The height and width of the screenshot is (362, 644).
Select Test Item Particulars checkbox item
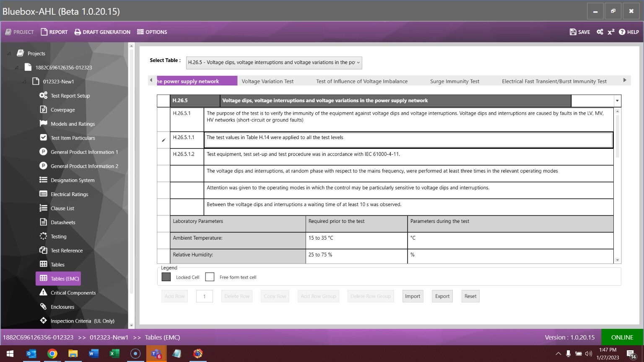point(73,138)
